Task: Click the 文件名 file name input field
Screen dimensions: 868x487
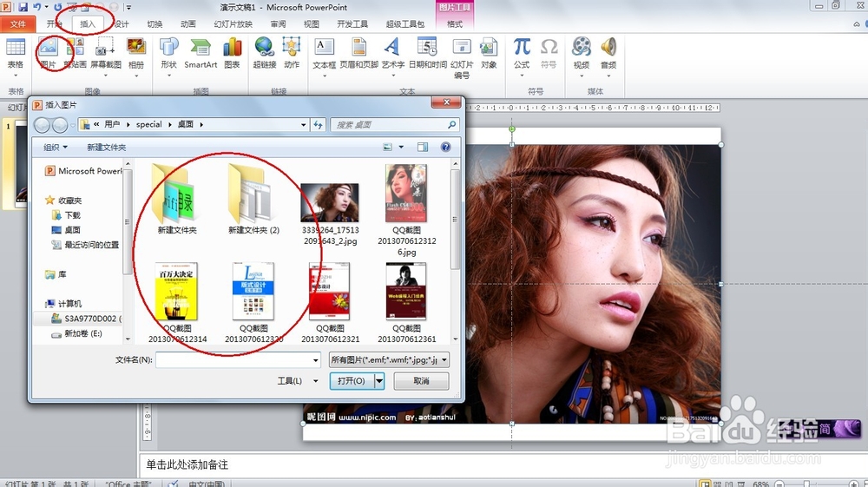Action: pyautogui.click(x=238, y=360)
